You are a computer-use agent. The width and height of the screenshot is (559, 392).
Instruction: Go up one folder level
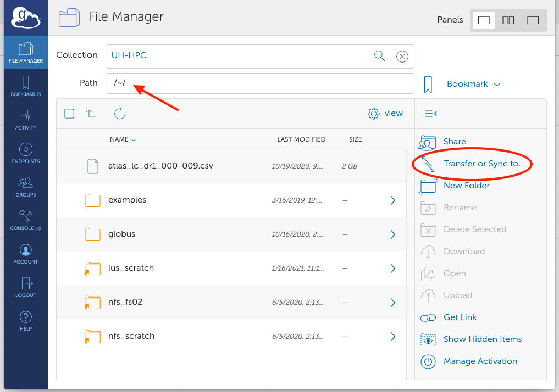tap(91, 114)
